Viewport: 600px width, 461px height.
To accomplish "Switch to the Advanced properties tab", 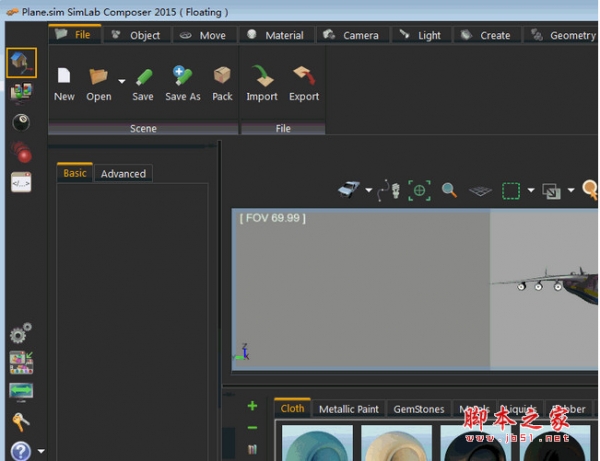I will (123, 174).
